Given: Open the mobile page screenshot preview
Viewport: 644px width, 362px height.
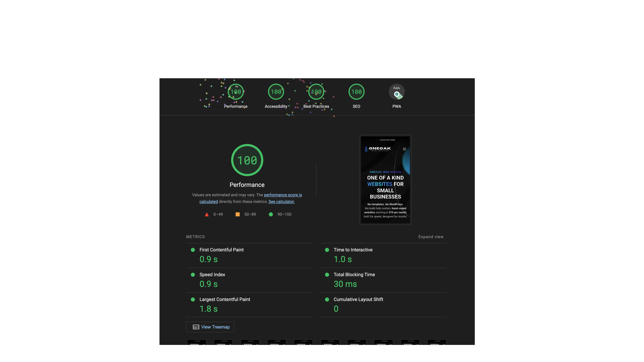Looking at the screenshot, I should [x=385, y=180].
